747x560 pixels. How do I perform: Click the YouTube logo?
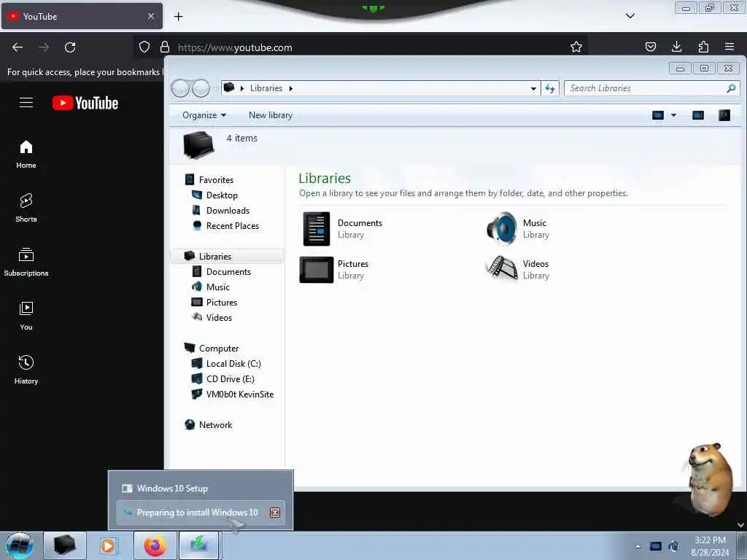tap(85, 103)
